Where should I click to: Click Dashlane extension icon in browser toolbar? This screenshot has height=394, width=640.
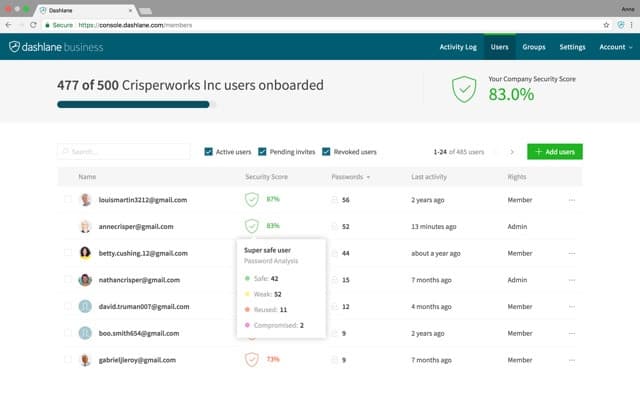tap(620, 25)
